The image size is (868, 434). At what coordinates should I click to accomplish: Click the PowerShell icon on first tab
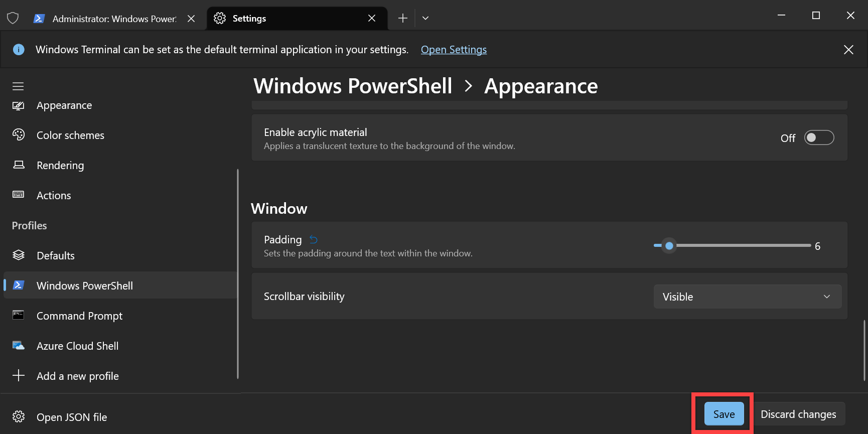39,19
